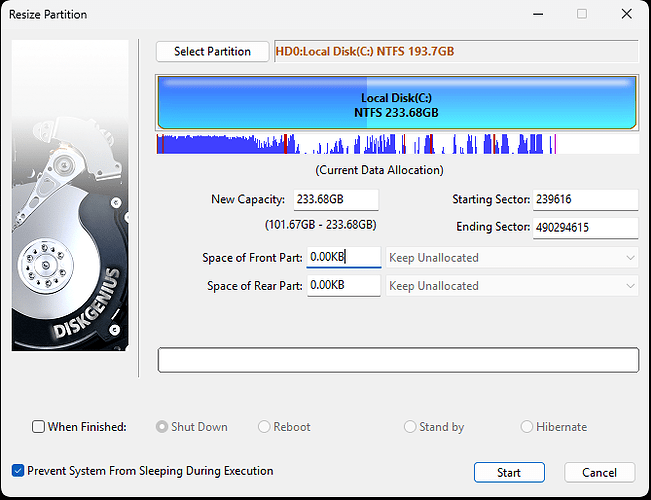This screenshot has width=651, height=500.
Task: Click the (101.67GB - 233.68GB) range text
Action: (321, 225)
